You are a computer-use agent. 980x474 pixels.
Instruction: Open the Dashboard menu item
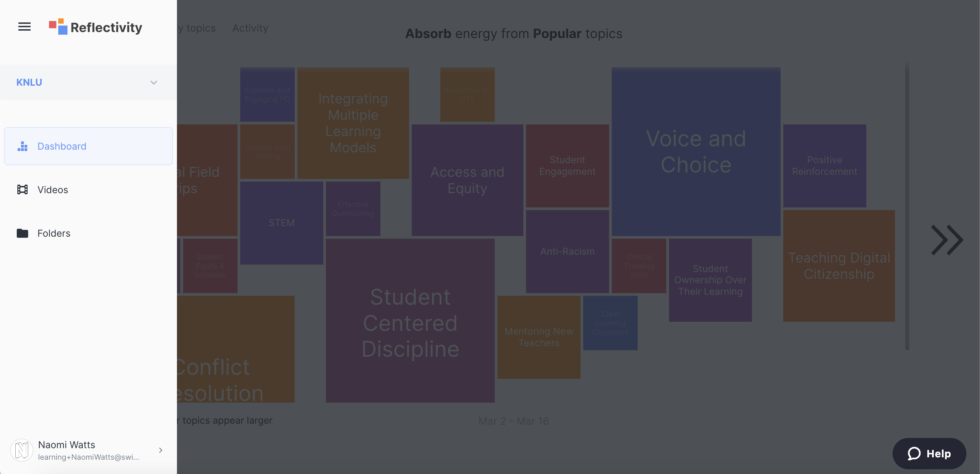pos(62,146)
